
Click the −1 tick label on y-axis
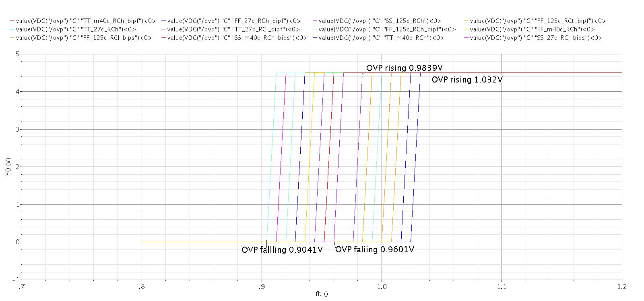[16, 280]
